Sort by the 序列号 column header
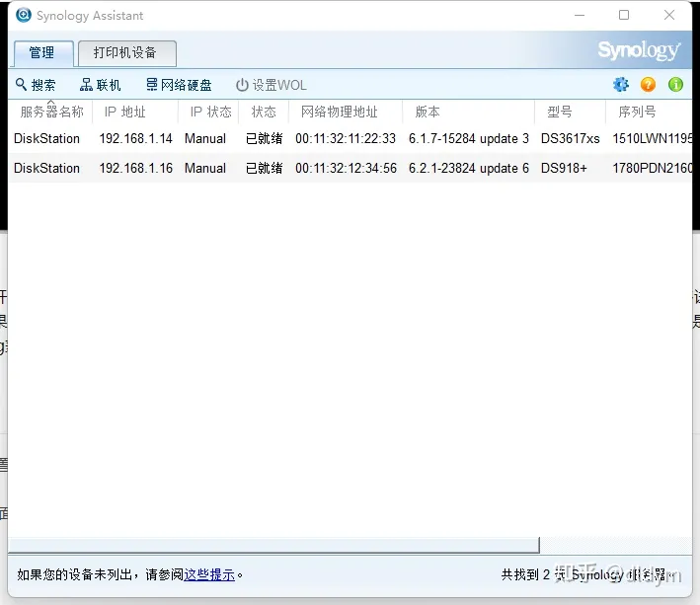Viewport: 700px width, 605px height. tap(649, 112)
